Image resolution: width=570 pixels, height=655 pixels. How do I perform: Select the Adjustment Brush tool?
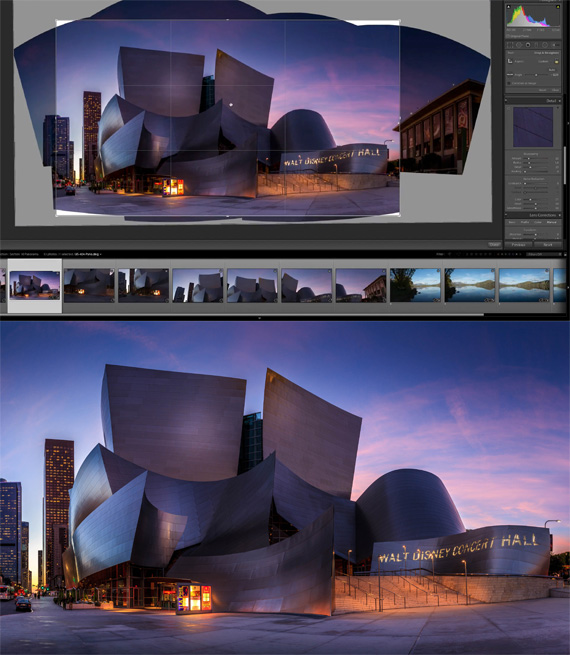(556, 45)
